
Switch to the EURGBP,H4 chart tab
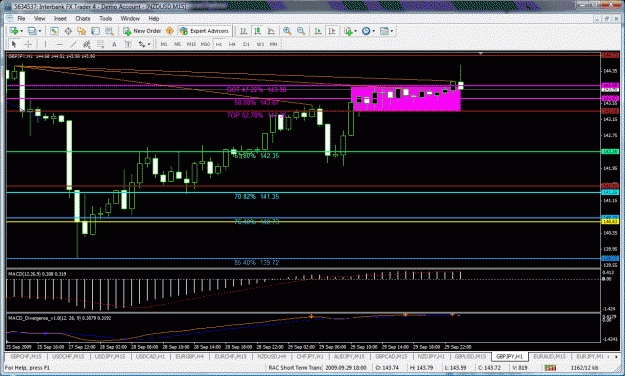(190, 356)
